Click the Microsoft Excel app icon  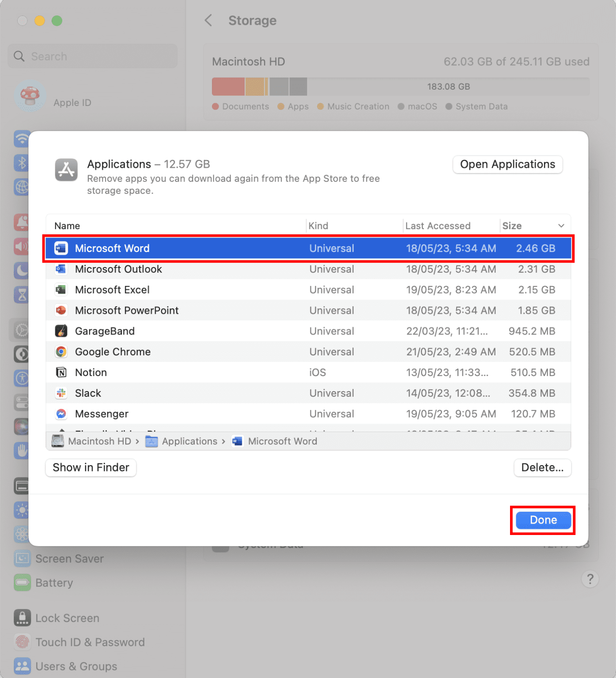click(61, 290)
